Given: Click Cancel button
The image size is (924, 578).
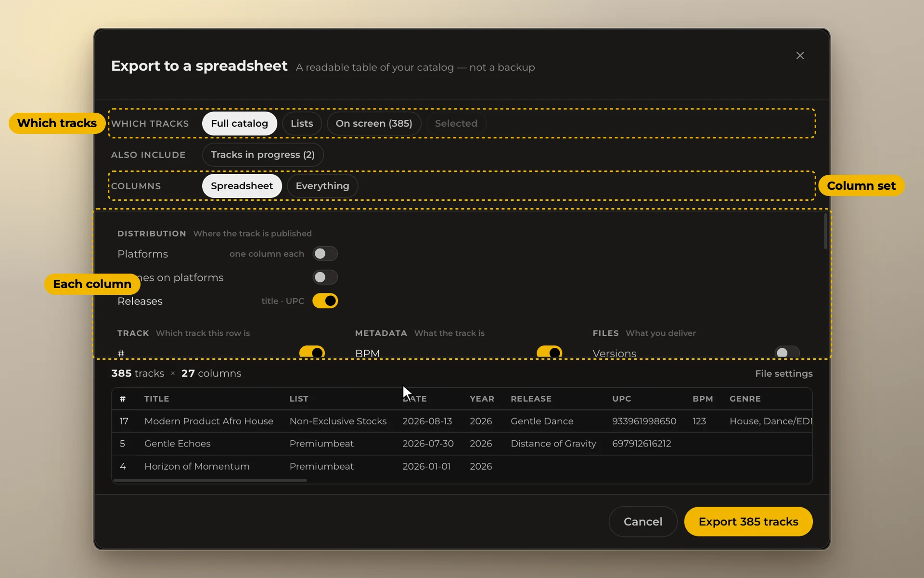Looking at the screenshot, I should pyautogui.click(x=643, y=522).
